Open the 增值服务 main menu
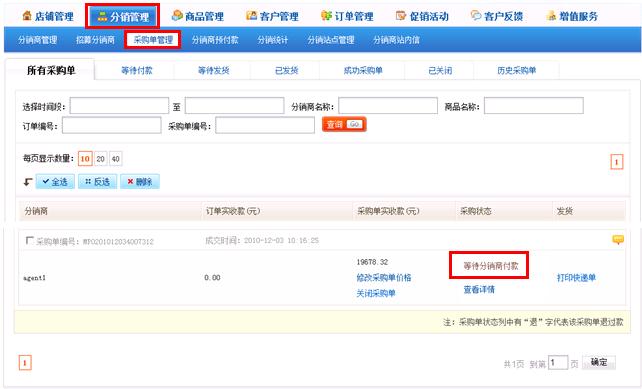The image size is (642, 389). click(572, 16)
